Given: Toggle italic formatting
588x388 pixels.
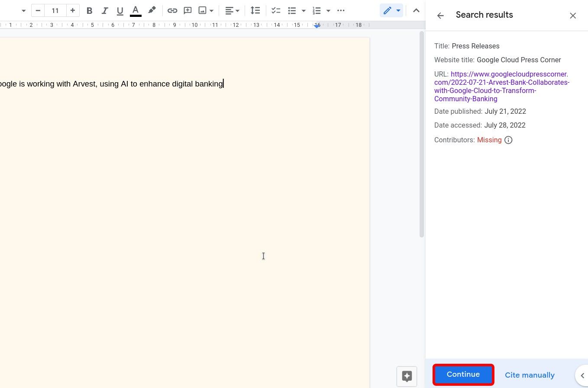Looking at the screenshot, I should pyautogui.click(x=104, y=10).
